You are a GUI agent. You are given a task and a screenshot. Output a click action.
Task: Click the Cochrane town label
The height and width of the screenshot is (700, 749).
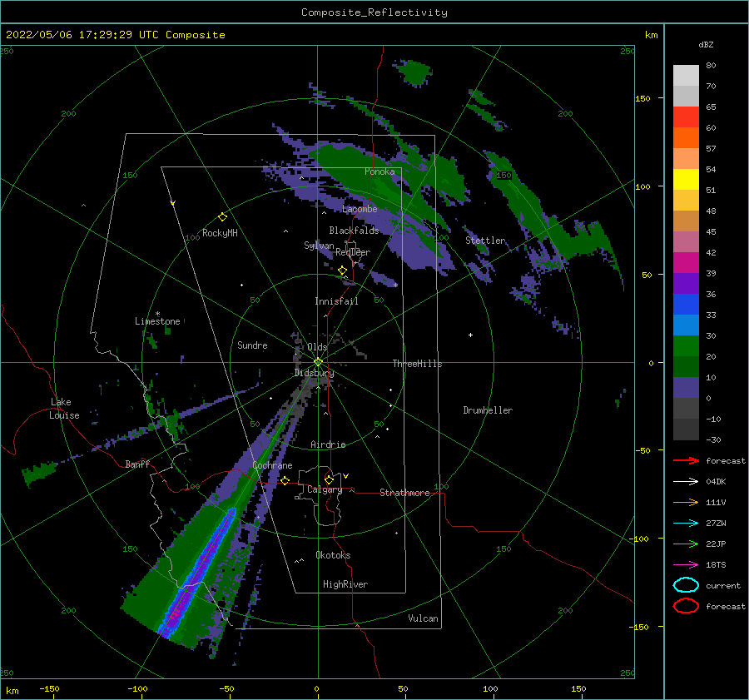click(x=272, y=465)
